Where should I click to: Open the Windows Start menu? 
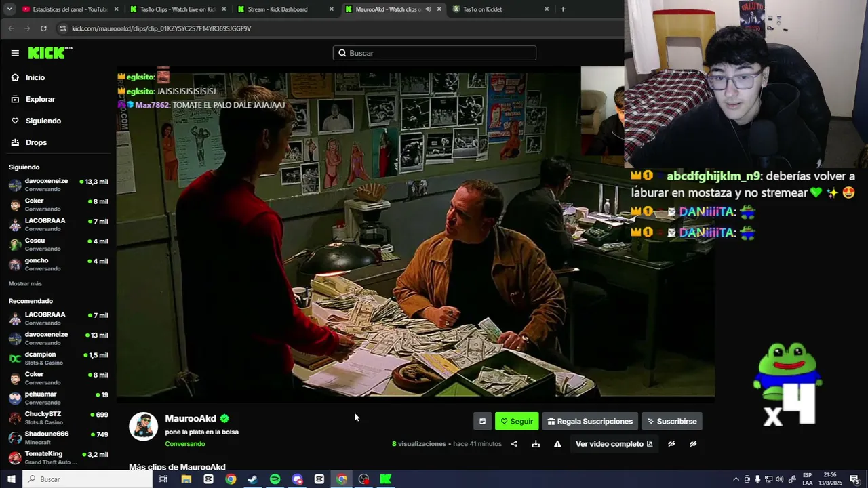(x=11, y=479)
